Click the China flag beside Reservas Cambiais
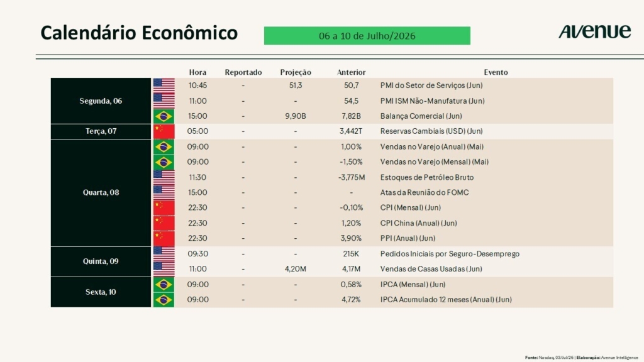This screenshot has height=362, width=644. click(164, 131)
